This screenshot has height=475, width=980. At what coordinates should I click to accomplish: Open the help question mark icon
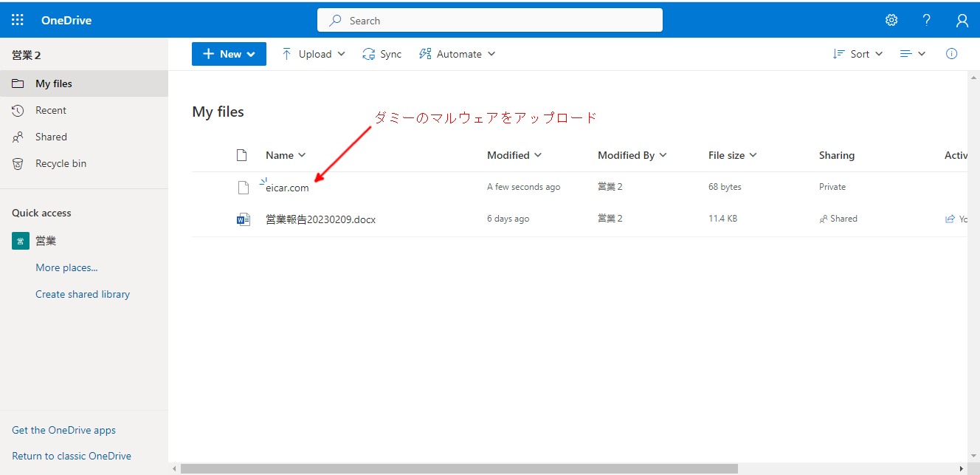pos(927,20)
